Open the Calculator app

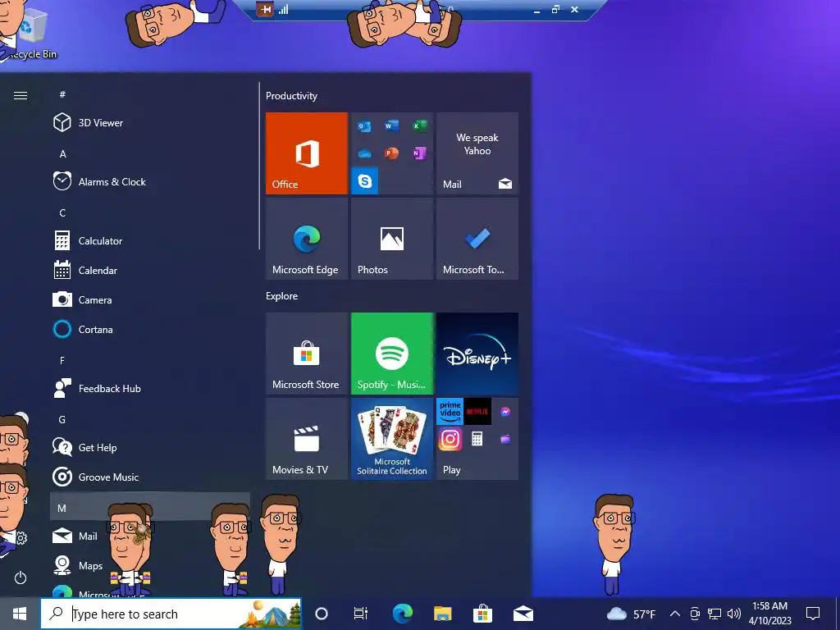point(150,240)
